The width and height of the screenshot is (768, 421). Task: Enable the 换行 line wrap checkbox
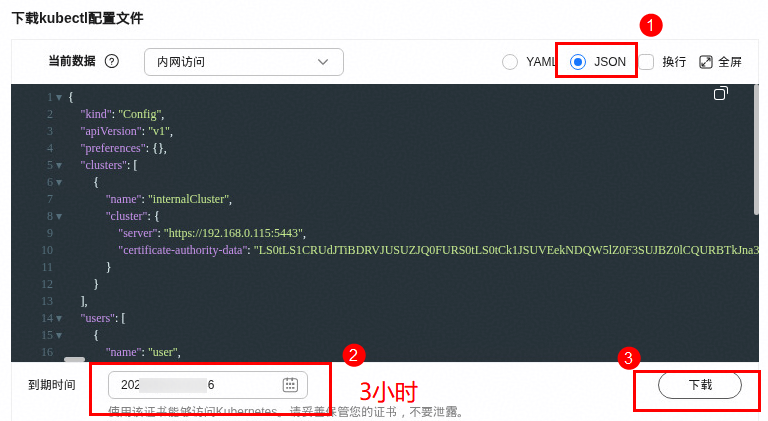(646, 62)
